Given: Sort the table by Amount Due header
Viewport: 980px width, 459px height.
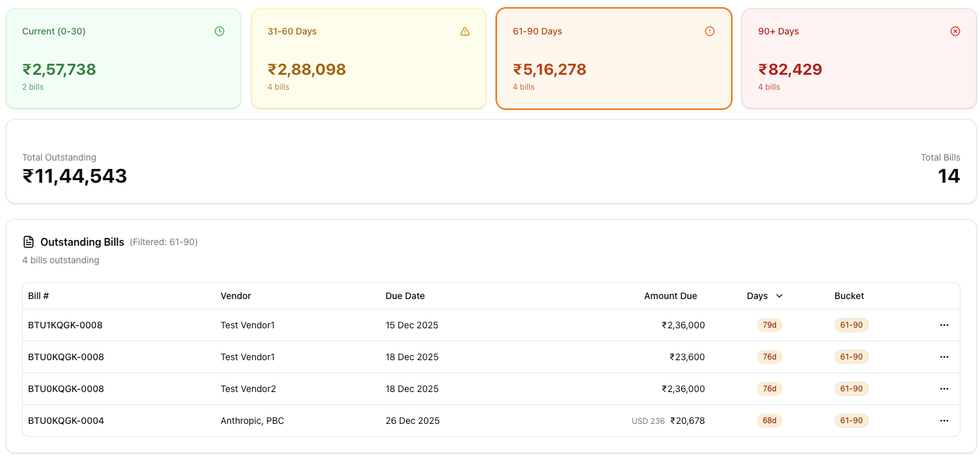Looking at the screenshot, I should 670,296.
